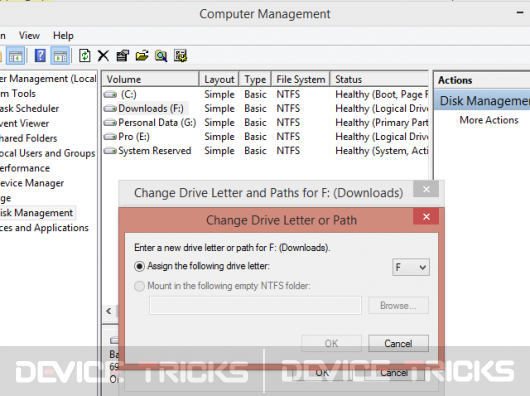Sort by the Layout column header
This screenshot has height=396, width=530.
point(219,79)
